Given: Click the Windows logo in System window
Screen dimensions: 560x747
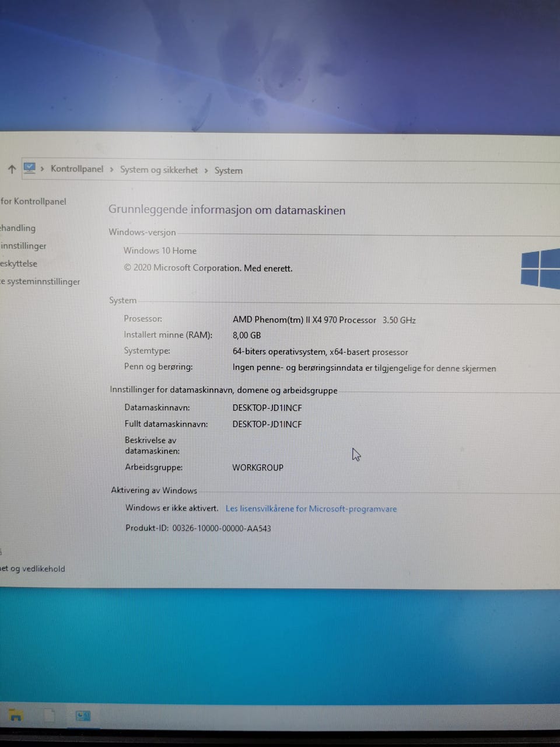Looking at the screenshot, I should 541,268.
